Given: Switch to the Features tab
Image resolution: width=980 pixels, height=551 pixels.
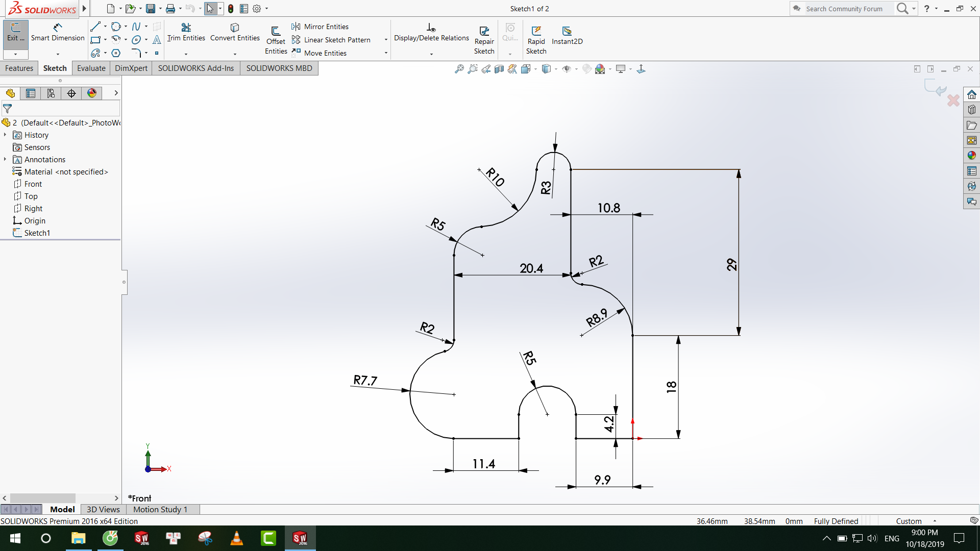Looking at the screenshot, I should [19, 68].
